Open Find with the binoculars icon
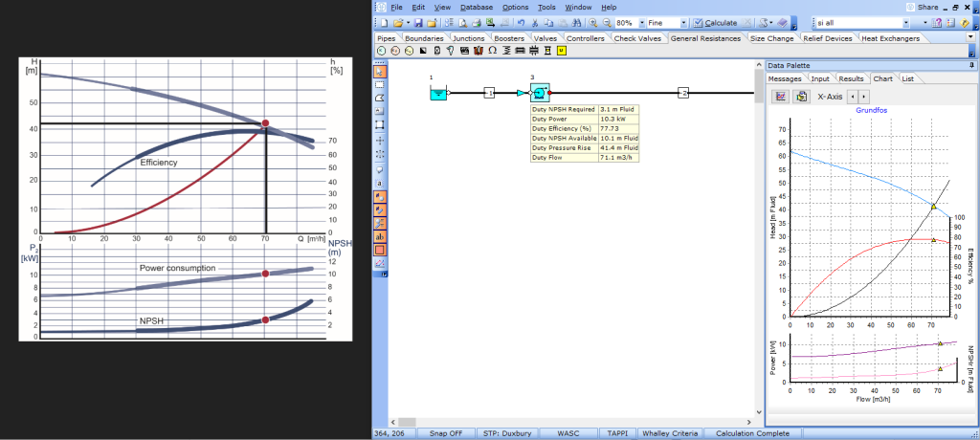This screenshot has height=440, width=980. point(576,23)
